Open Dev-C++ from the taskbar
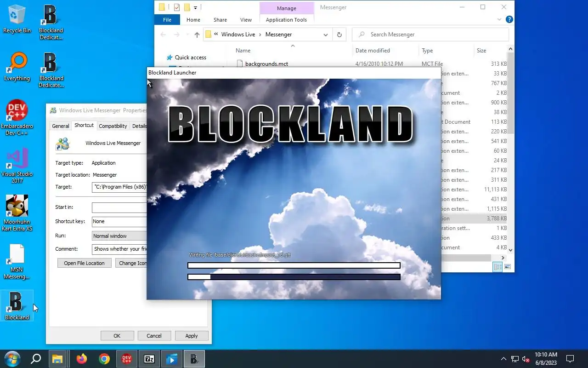The image size is (588, 368). [127, 359]
